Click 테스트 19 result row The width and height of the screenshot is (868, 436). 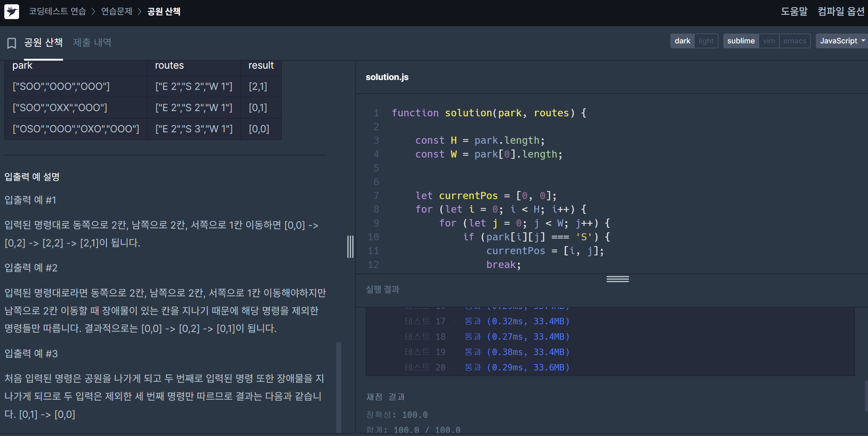tap(487, 352)
